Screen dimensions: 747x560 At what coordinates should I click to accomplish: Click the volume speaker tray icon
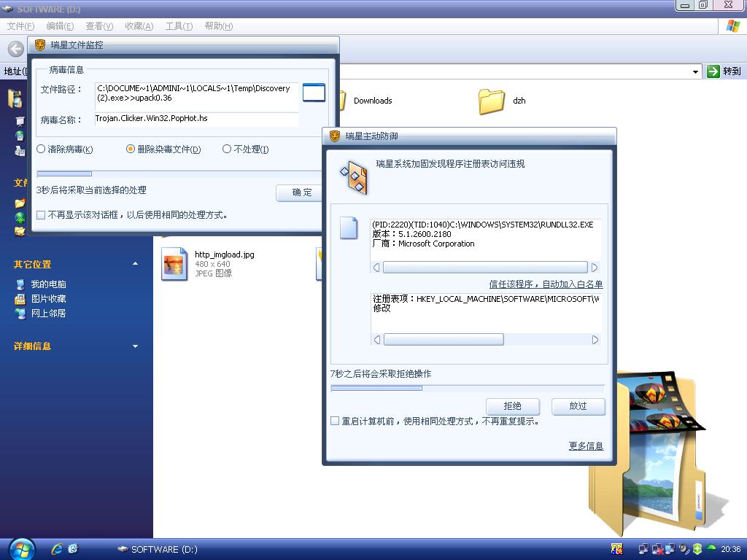(x=684, y=549)
